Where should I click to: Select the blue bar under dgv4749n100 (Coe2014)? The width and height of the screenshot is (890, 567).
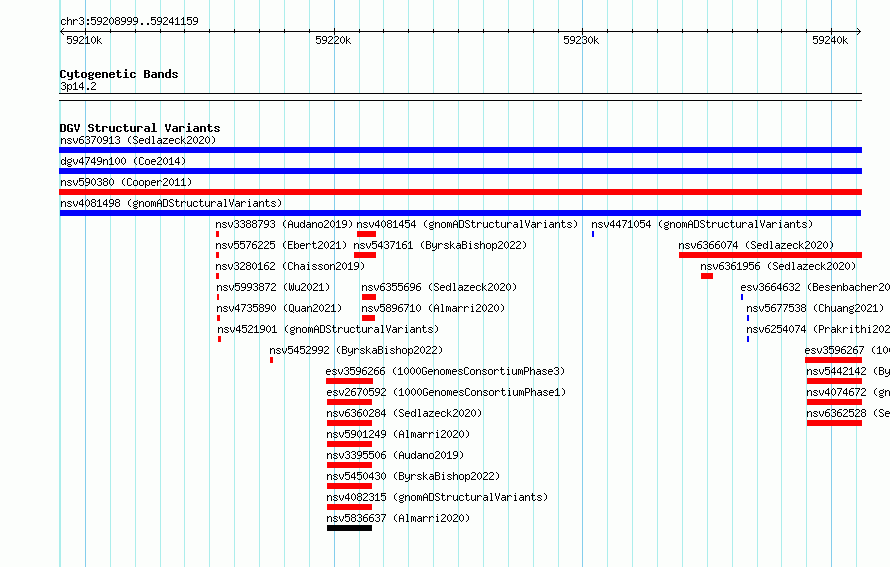tap(460, 171)
